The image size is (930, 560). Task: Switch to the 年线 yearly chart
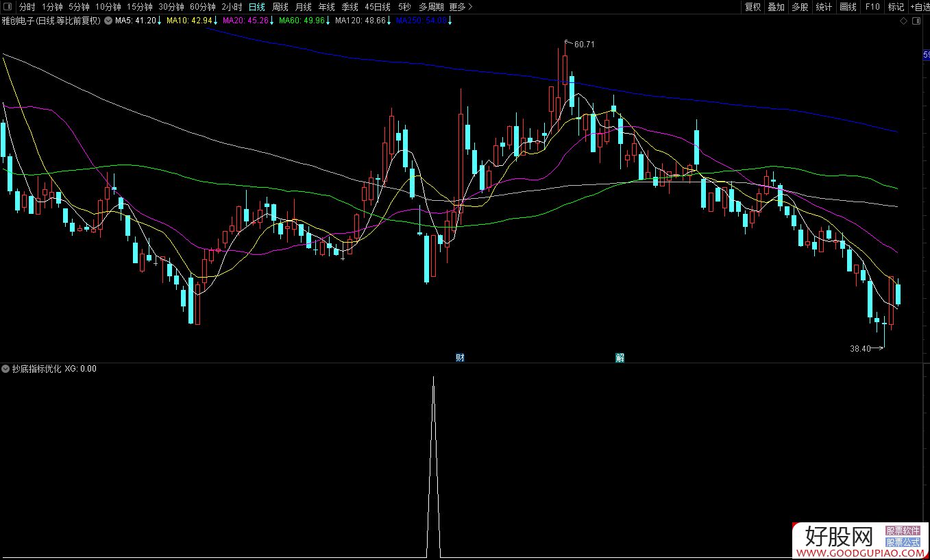click(x=327, y=7)
